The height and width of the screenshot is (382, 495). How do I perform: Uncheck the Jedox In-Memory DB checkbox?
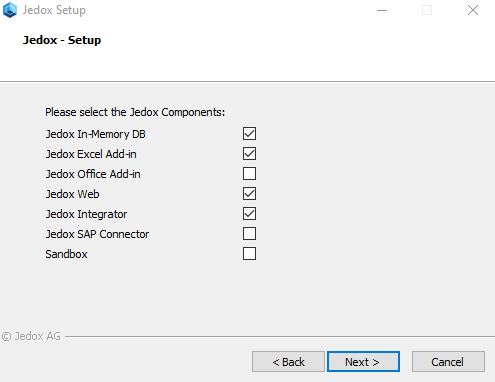(249, 134)
